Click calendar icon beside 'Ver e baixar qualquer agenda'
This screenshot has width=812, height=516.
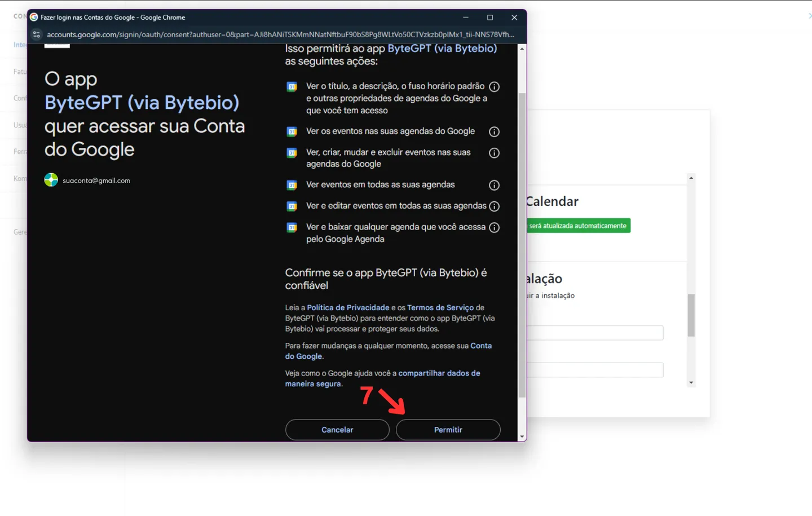292,228
